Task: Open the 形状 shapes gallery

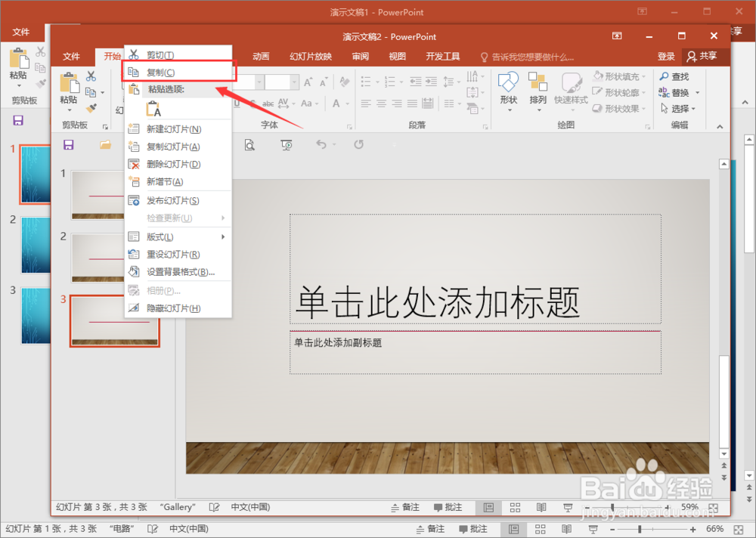Action: tap(508, 91)
